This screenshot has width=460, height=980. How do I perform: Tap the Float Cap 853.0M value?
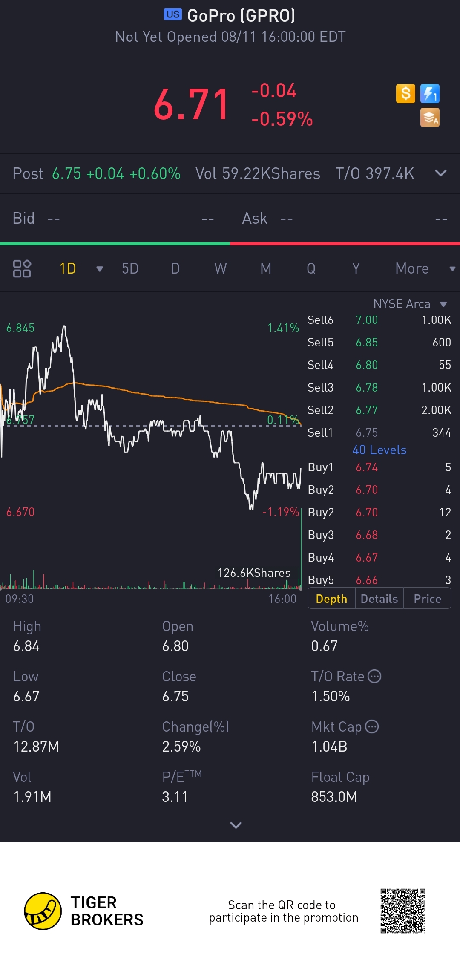[334, 797]
